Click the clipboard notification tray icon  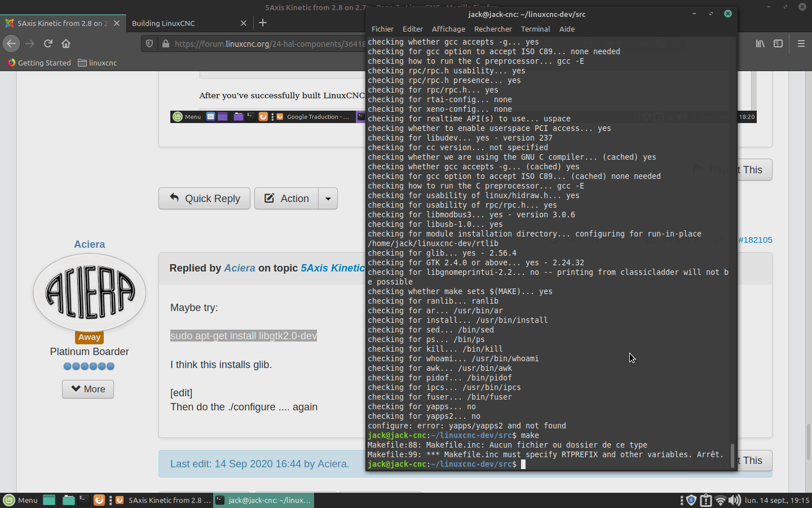(706, 500)
